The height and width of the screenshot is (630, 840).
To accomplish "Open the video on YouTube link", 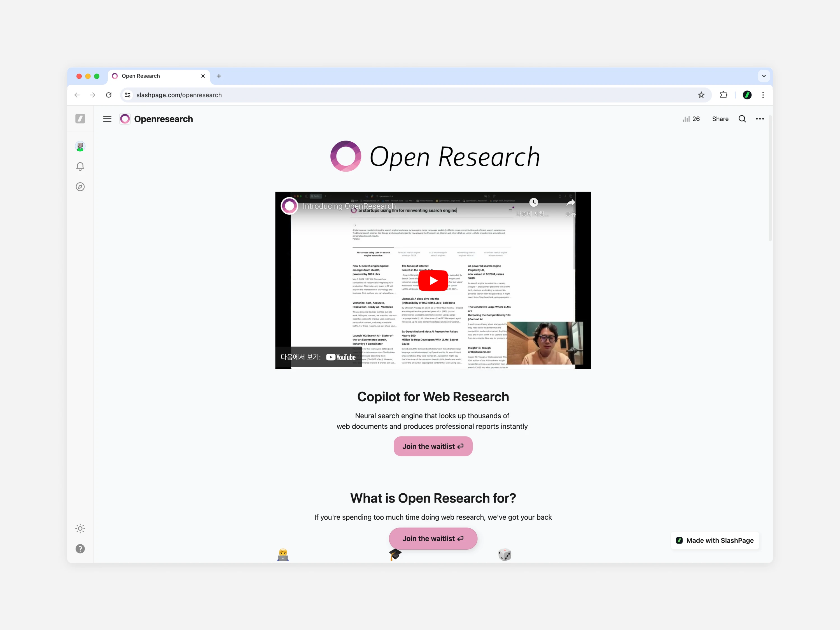I will pyautogui.click(x=318, y=357).
